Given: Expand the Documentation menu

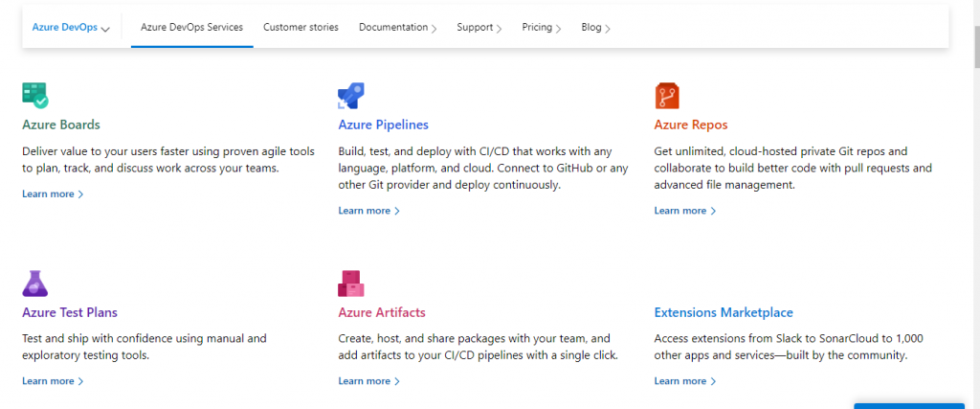Looking at the screenshot, I should 397,28.
